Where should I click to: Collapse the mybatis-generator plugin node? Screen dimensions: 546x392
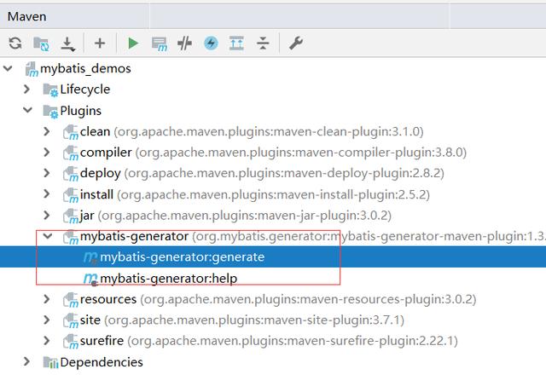click(48, 236)
